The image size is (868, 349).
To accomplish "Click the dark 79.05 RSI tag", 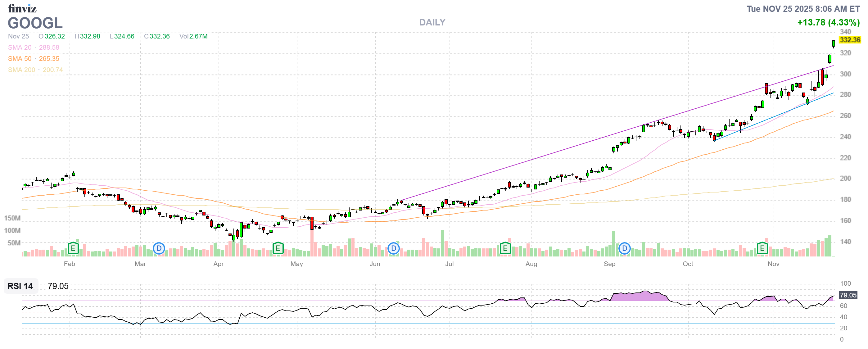I will 848,295.
